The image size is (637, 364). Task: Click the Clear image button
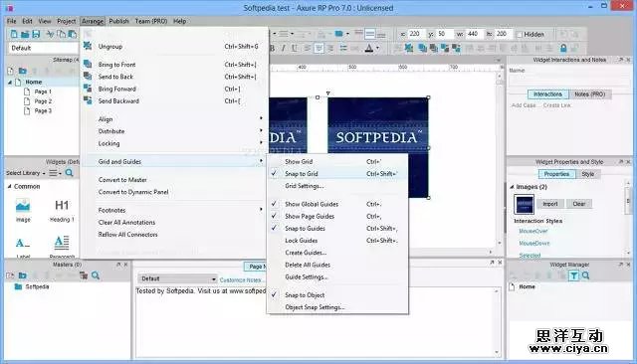tap(579, 204)
